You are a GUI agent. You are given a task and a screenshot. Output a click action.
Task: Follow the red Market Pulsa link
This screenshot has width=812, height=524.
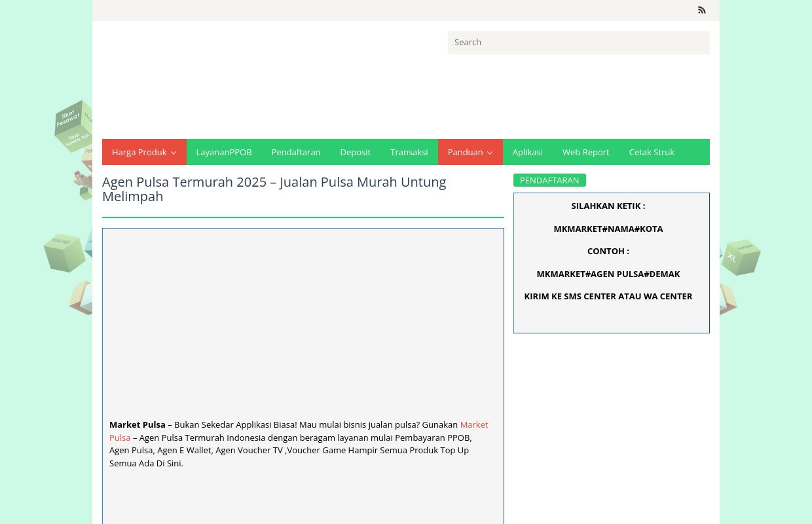click(474, 424)
